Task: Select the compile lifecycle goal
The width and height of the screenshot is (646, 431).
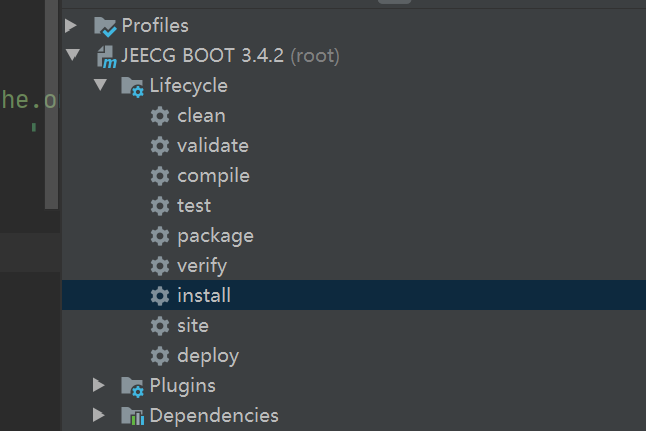Action: (213, 176)
